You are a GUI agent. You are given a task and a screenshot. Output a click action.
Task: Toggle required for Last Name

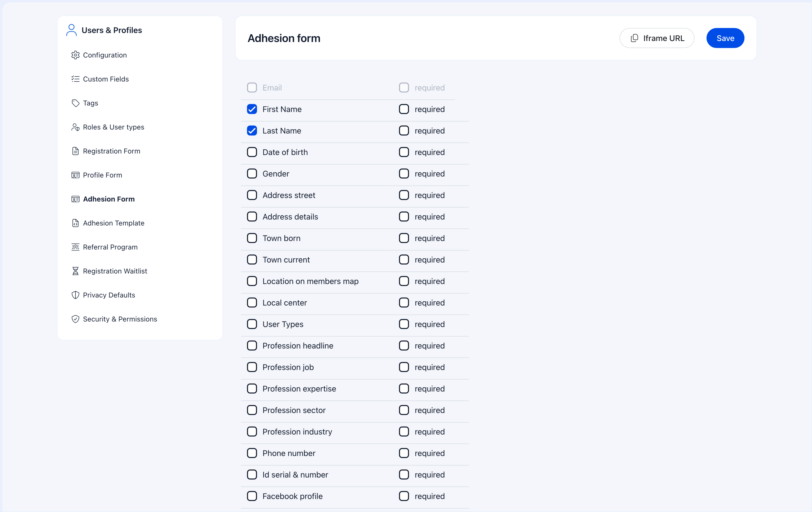tap(404, 130)
